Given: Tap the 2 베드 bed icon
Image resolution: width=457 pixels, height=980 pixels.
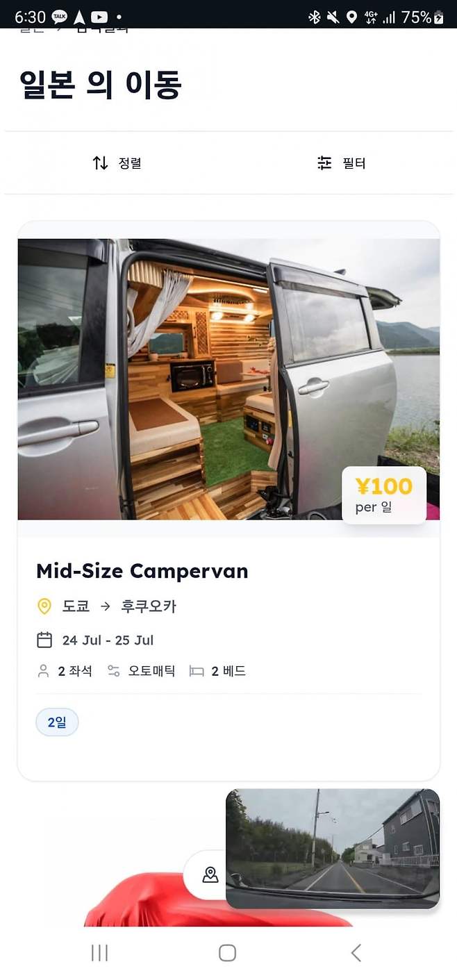Looking at the screenshot, I should click(197, 672).
